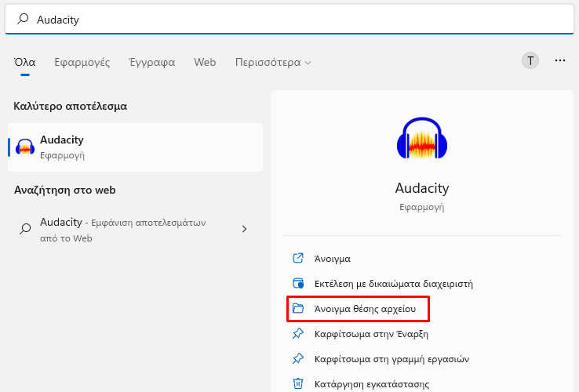Switch to the Εφαρμογές tab
Viewport: 579px width, 392px height.
coord(82,62)
